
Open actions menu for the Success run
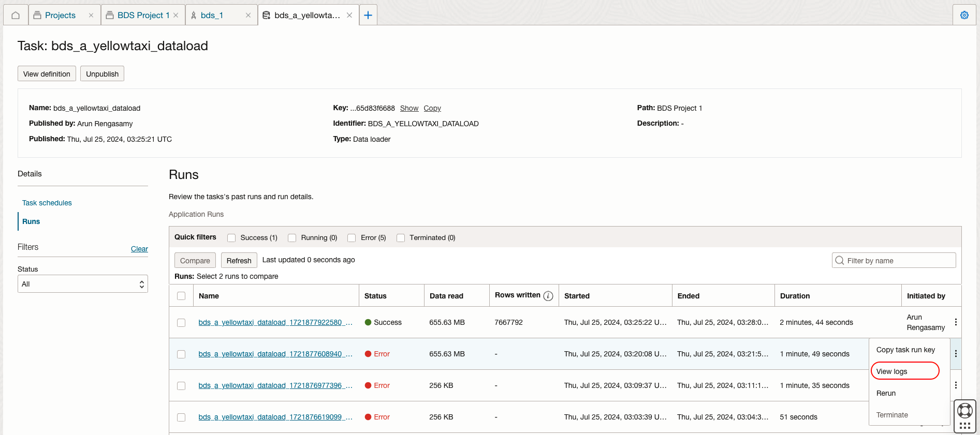pyautogui.click(x=956, y=322)
